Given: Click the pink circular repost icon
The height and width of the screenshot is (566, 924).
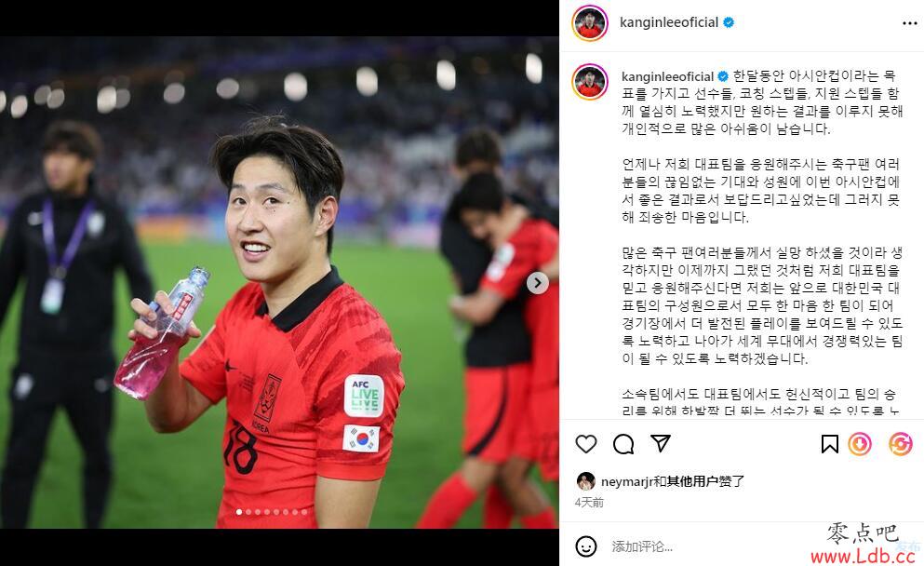Looking at the screenshot, I should (x=901, y=444).
